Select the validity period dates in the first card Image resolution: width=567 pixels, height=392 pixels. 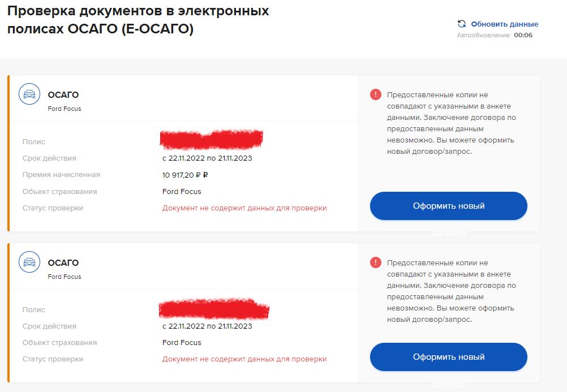point(207,158)
